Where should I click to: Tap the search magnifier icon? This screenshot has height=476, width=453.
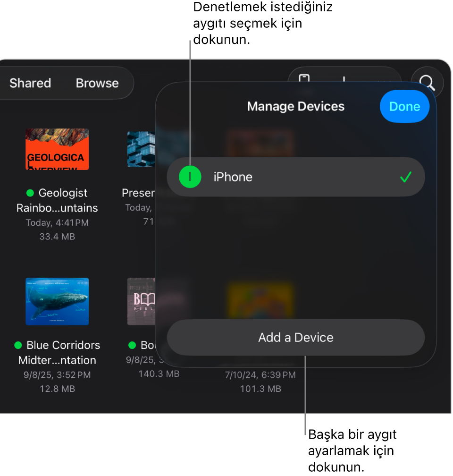(x=427, y=82)
